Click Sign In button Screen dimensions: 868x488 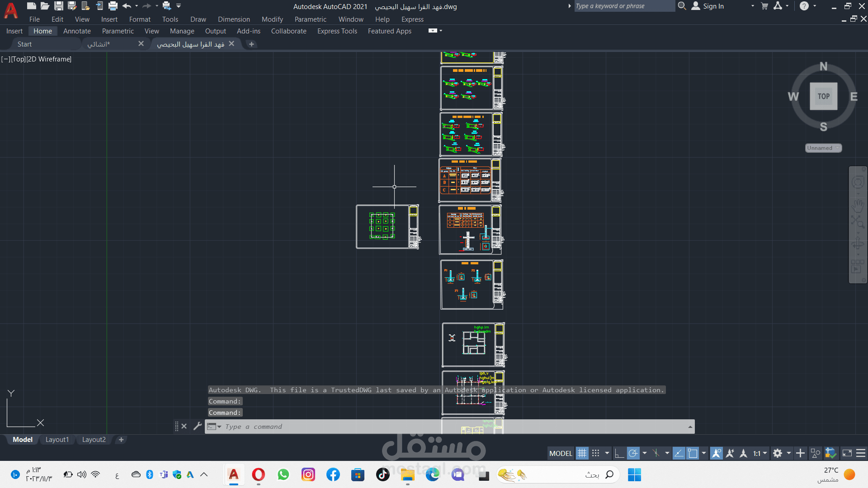[x=708, y=6]
